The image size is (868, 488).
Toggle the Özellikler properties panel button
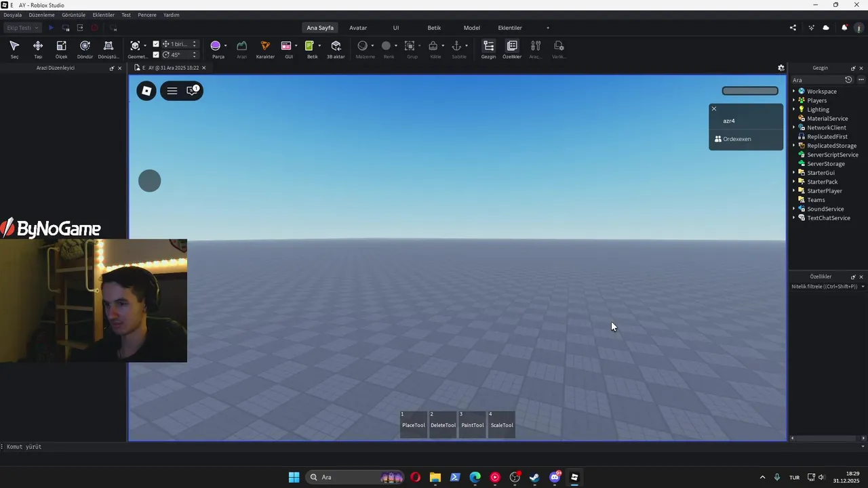[512, 49]
